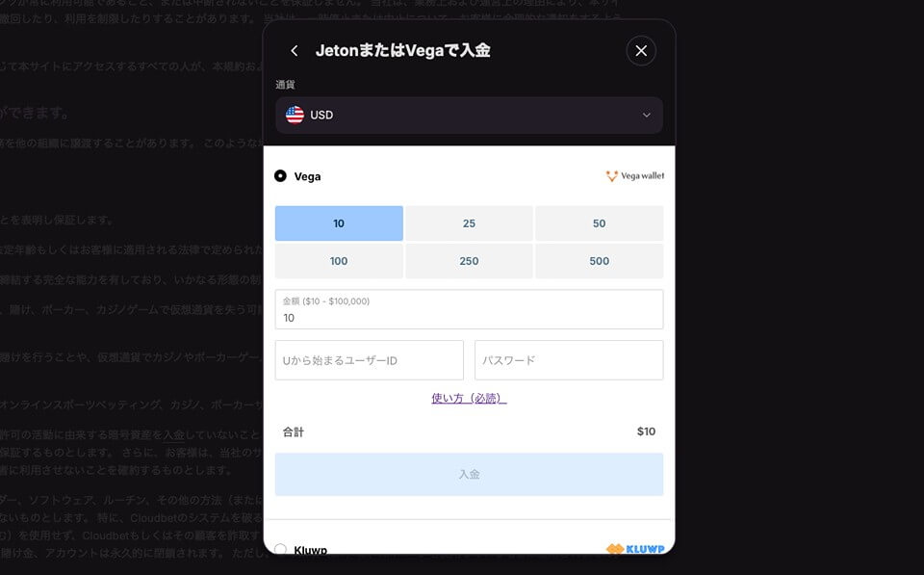Select the Kluwp radio option
The width and height of the screenshot is (924, 575).
[280, 549]
